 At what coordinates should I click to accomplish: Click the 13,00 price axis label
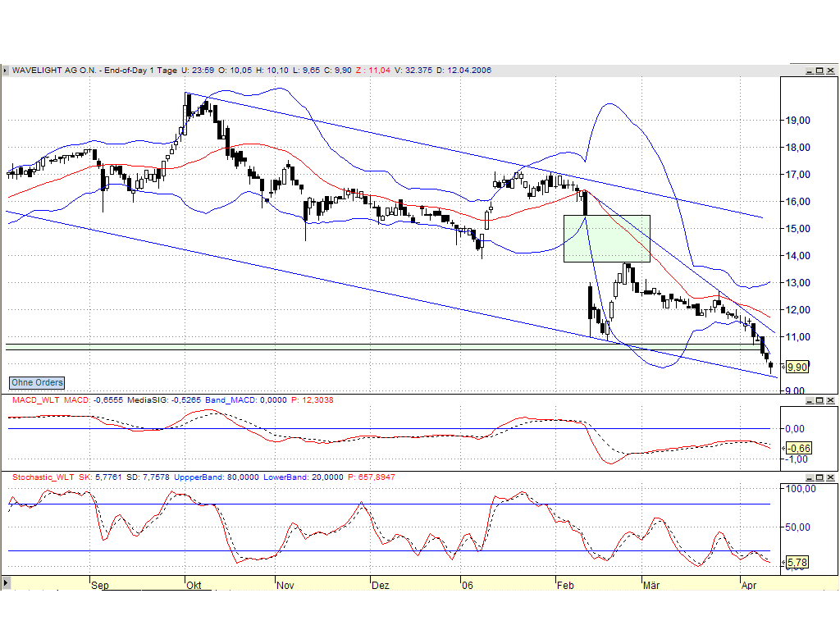[797, 283]
